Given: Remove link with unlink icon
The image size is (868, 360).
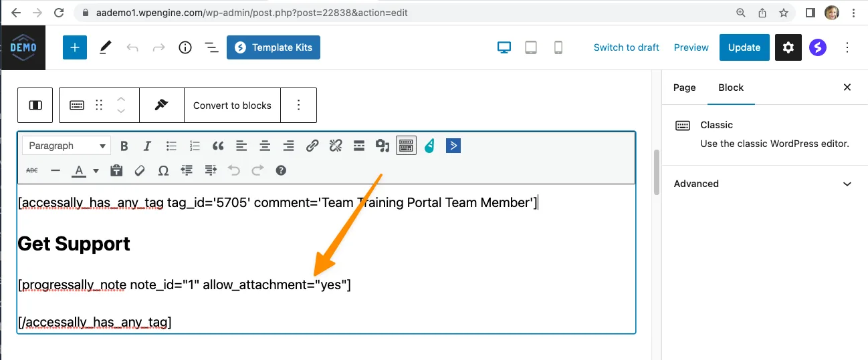Looking at the screenshot, I should [x=336, y=146].
